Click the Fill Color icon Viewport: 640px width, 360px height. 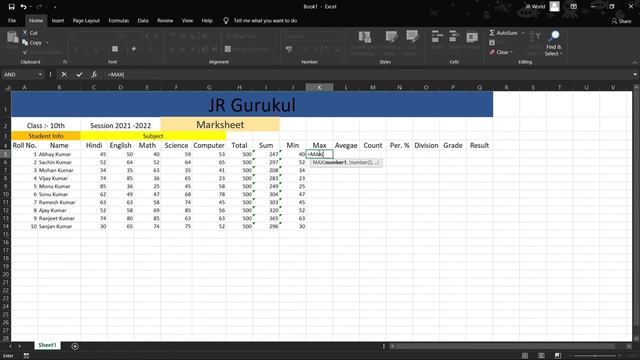[x=133, y=49]
